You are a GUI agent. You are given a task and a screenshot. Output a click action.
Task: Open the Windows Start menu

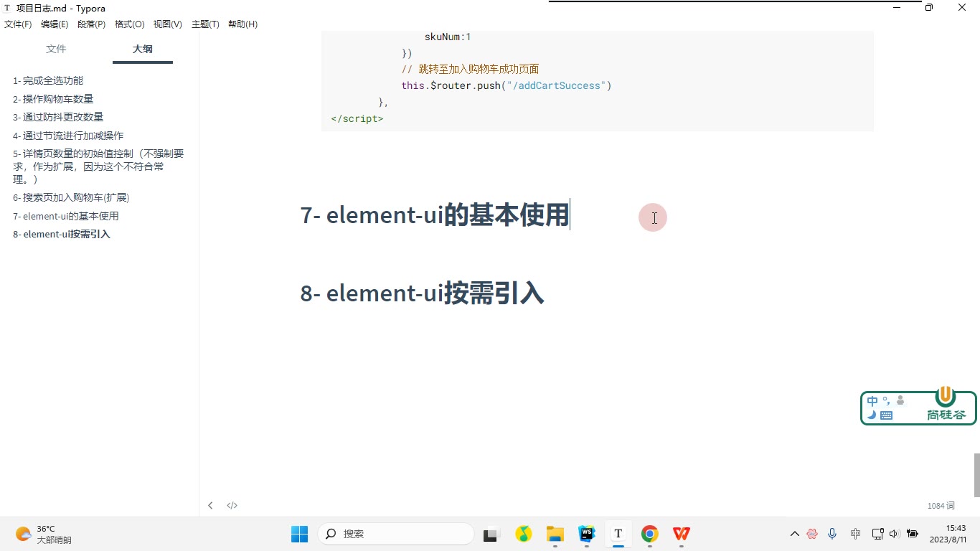(x=299, y=534)
